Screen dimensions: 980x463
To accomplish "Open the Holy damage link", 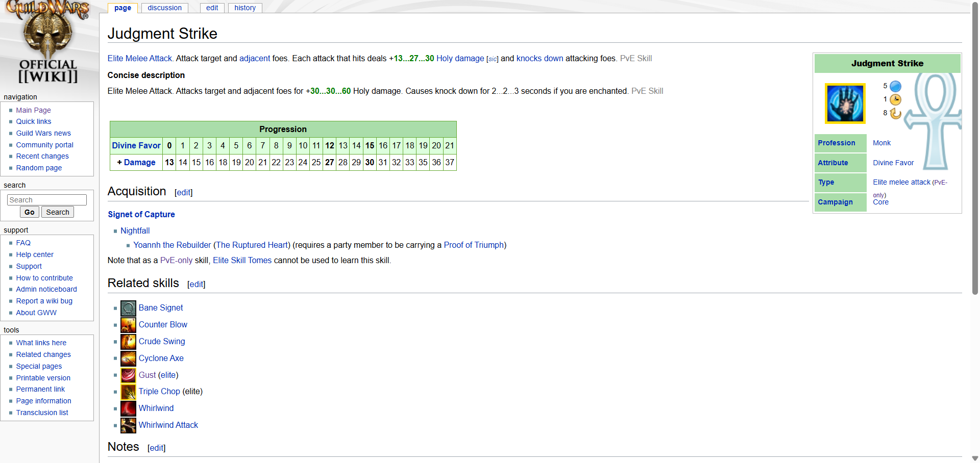I will [460, 58].
